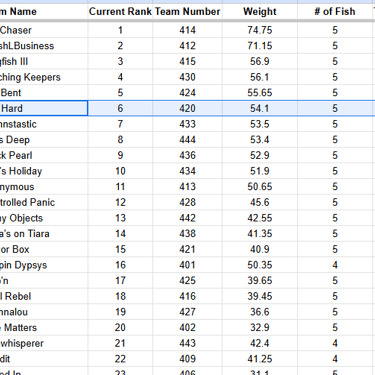Viewport: 375px width, 375px height.
Task: Select the 'k Pearl' name cell
Action: tap(44, 155)
